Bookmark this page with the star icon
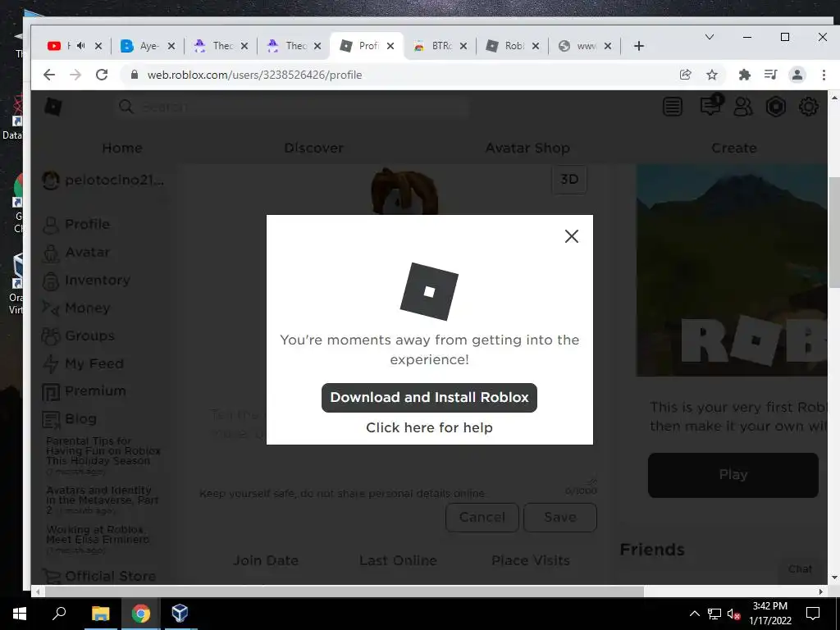This screenshot has width=840, height=630. coord(711,75)
